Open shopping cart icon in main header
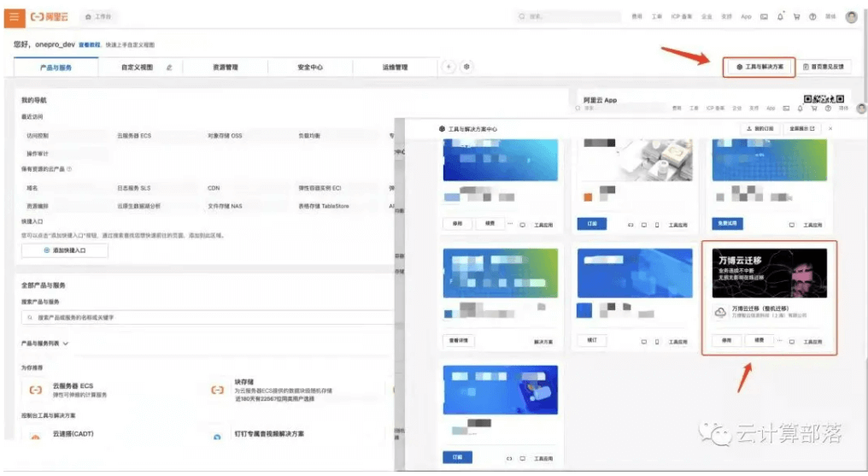 tap(796, 17)
